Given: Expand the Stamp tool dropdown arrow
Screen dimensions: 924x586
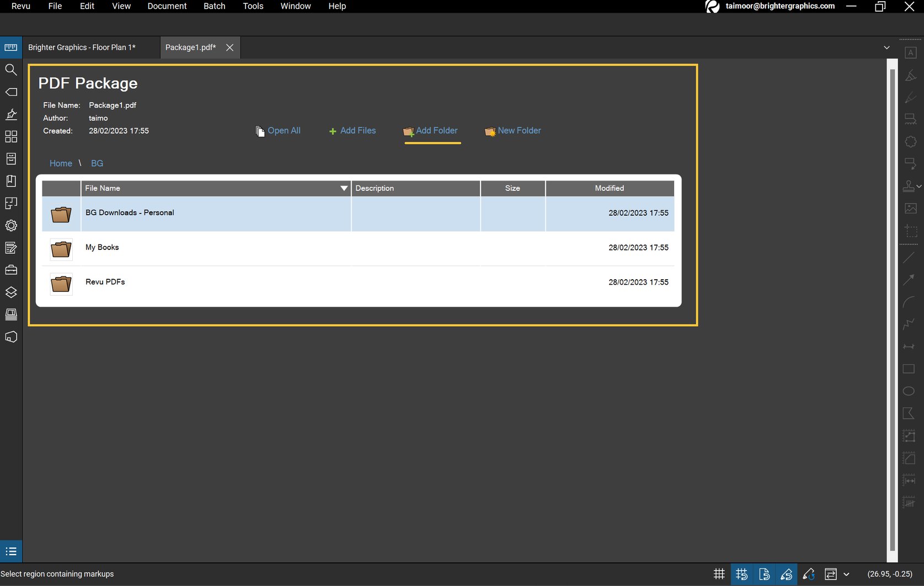Looking at the screenshot, I should coord(919,186).
